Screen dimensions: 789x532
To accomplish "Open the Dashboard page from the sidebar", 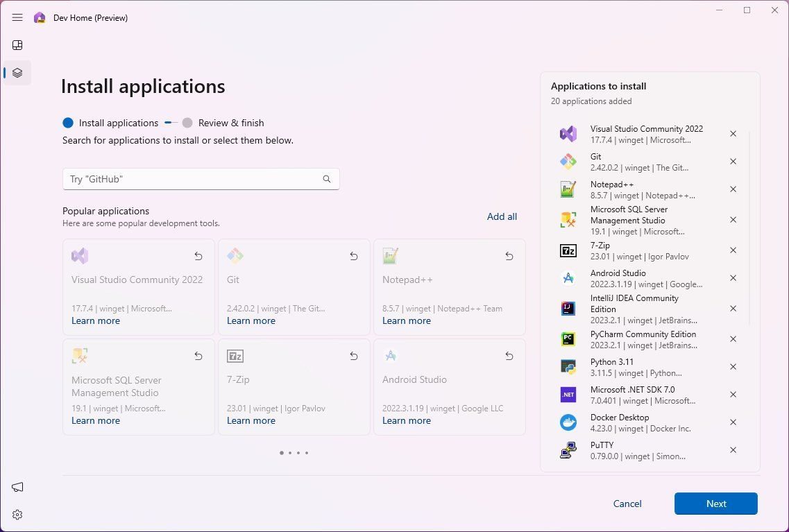I will (x=17, y=45).
